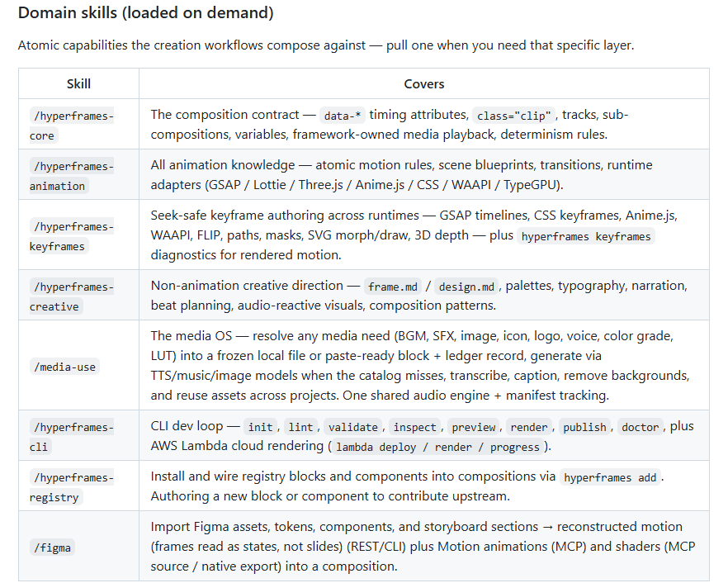
Task: Click the /figma skill code label
Action: coord(52,547)
